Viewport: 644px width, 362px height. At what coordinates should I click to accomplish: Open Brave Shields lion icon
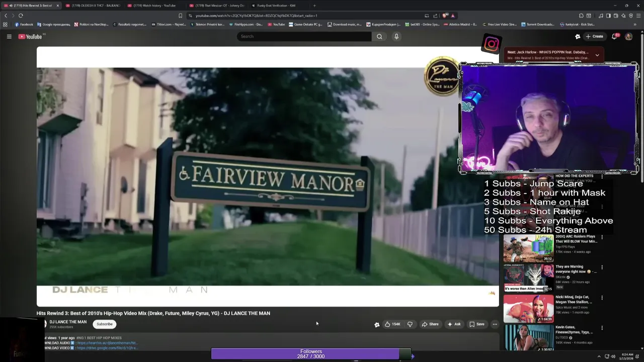point(445,16)
